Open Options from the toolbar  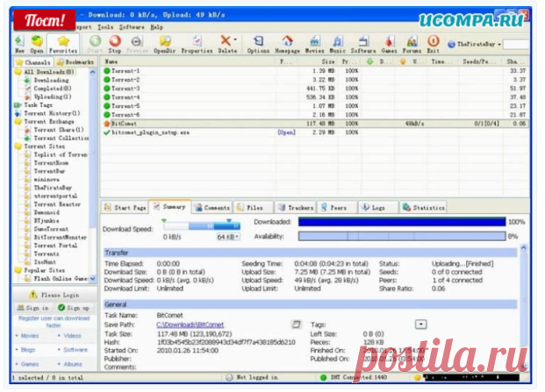tap(258, 44)
